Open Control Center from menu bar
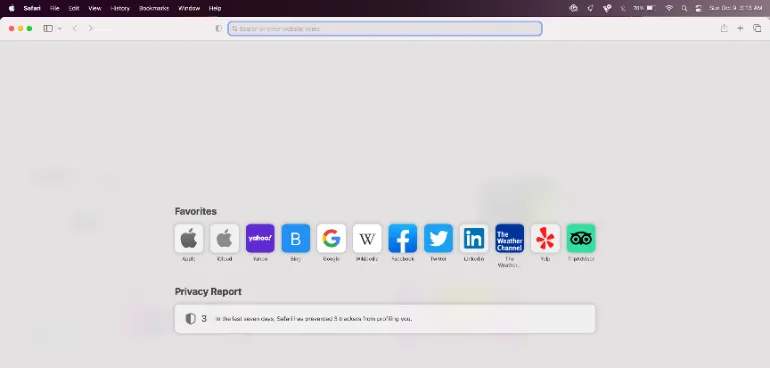This screenshot has width=770, height=368. pos(698,8)
